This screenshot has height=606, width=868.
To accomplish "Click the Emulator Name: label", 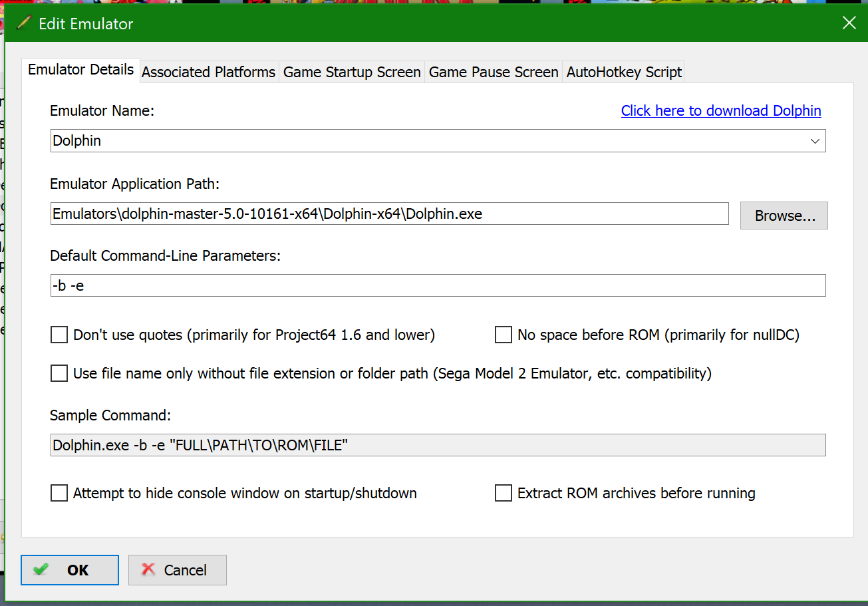I will click(102, 111).
